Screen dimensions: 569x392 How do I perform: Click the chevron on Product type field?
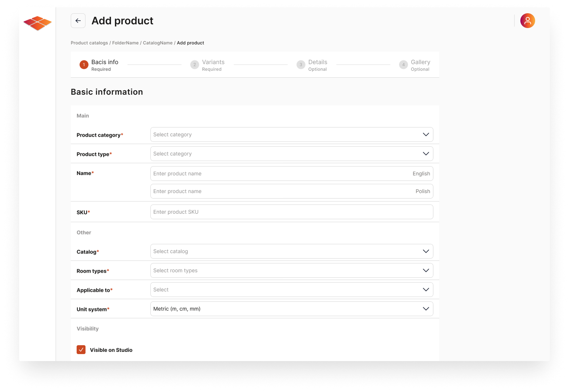tap(426, 153)
